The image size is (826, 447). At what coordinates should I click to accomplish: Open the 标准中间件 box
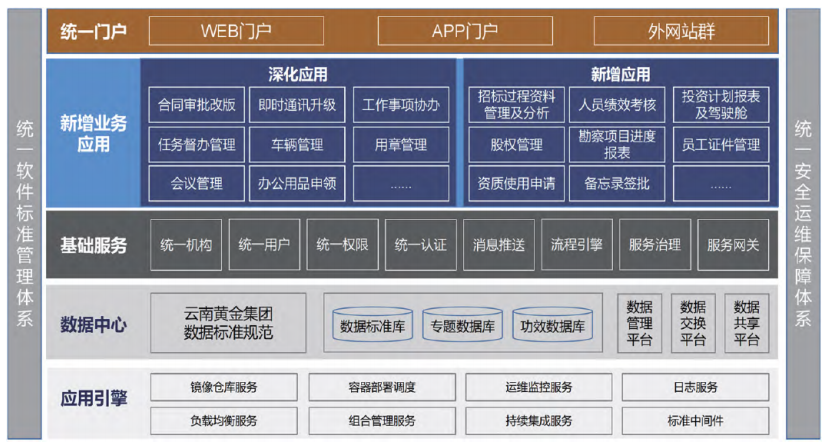click(x=695, y=421)
